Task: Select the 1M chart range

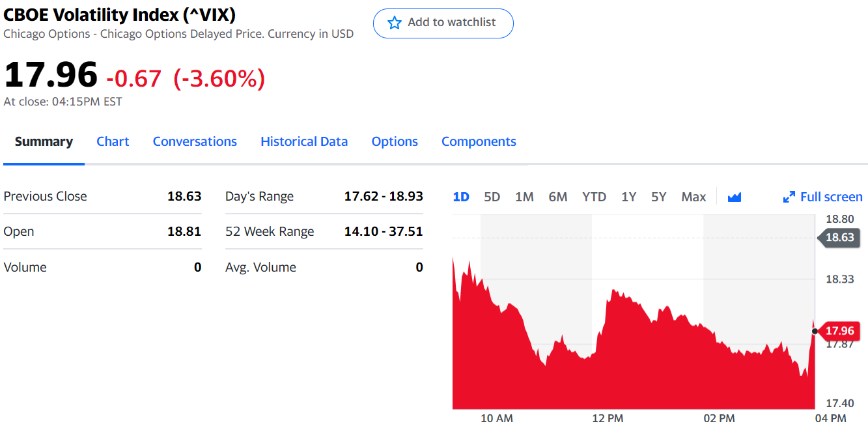Action: click(x=524, y=197)
